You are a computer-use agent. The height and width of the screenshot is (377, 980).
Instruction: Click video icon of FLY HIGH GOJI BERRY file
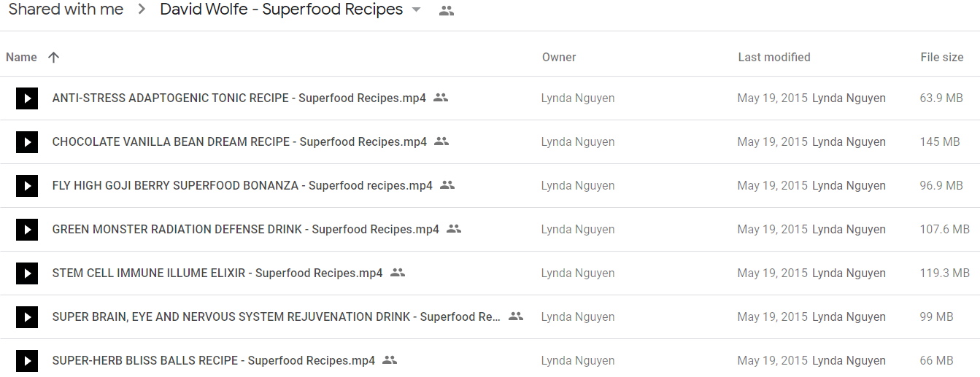27,186
